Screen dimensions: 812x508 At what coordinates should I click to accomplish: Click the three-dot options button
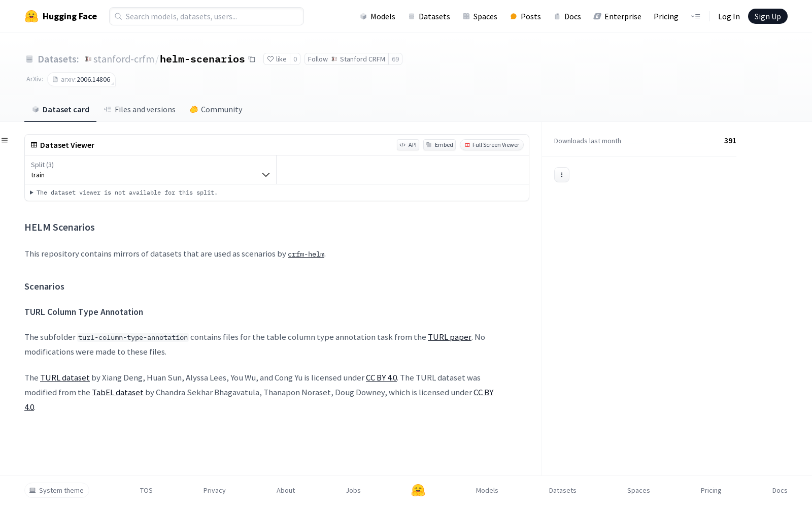[561, 175]
